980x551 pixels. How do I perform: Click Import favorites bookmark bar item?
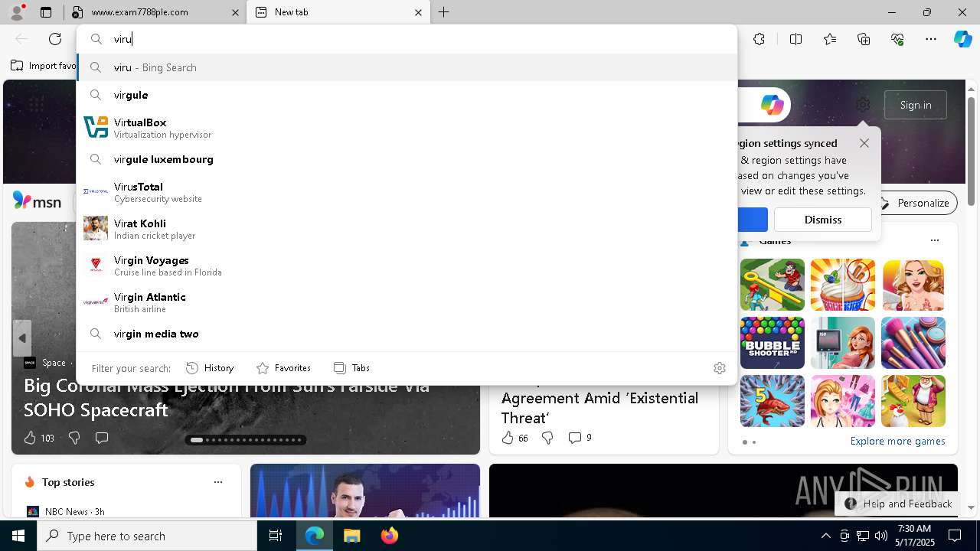tap(44, 66)
